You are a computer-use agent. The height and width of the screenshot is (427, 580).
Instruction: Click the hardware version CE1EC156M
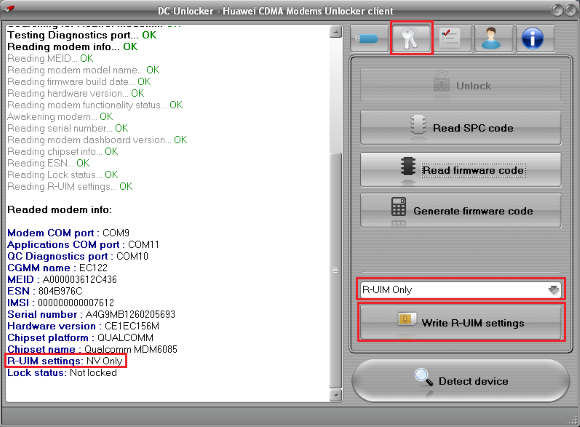tap(132, 326)
